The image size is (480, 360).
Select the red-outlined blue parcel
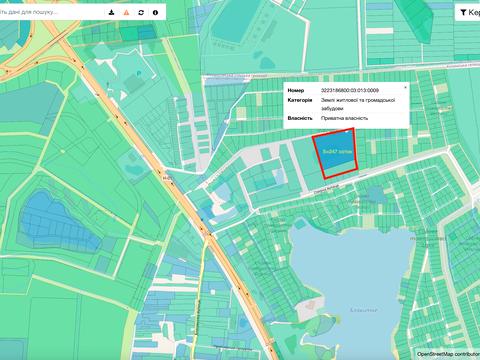[335, 153]
